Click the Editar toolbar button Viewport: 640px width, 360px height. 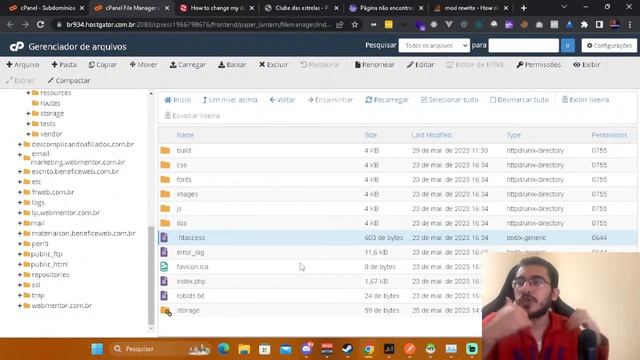click(420, 64)
